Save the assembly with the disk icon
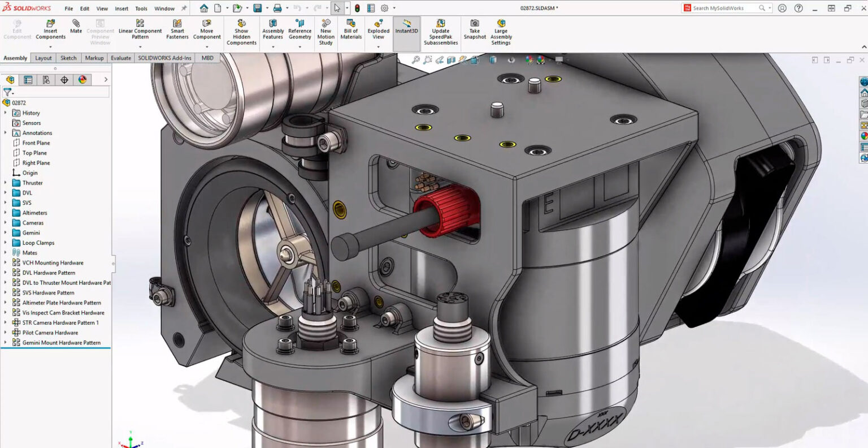The image size is (868, 448). (258, 8)
